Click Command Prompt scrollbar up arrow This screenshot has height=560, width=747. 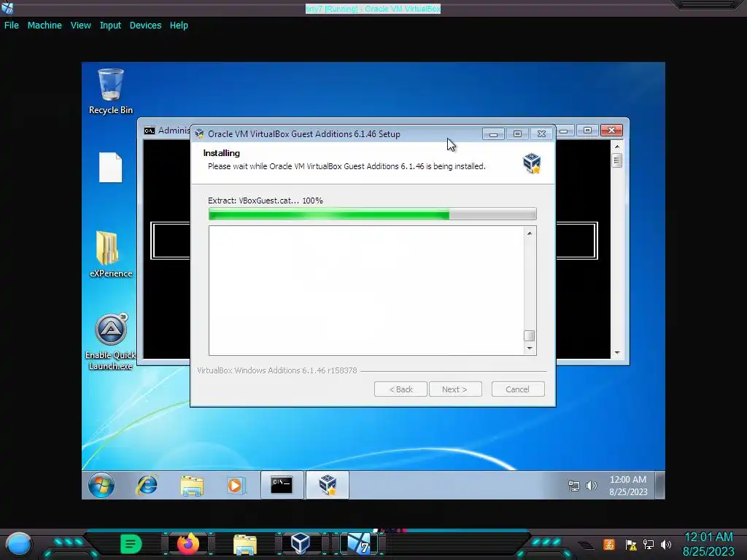coord(617,146)
